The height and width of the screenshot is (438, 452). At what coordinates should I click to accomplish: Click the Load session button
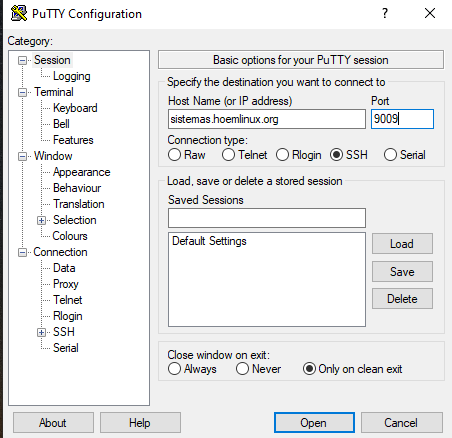[402, 244]
